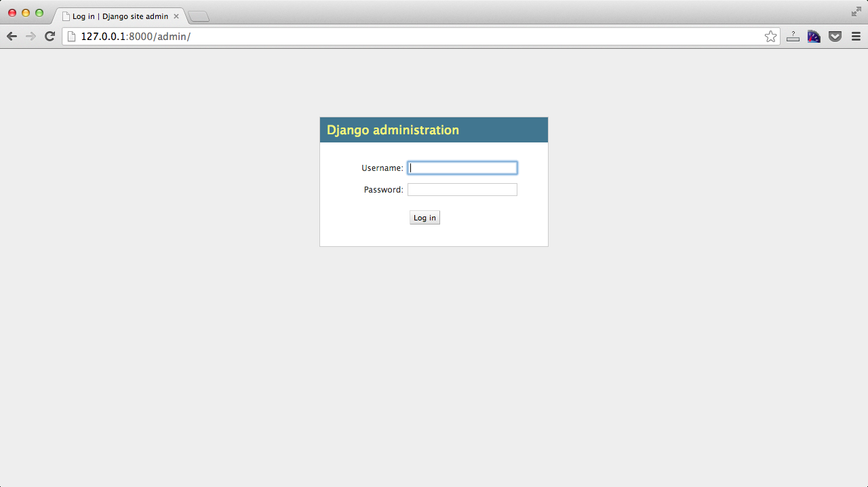This screenshot has width=868, height=487.
Task: Focus the Password input field
Action: coord(462,190)
